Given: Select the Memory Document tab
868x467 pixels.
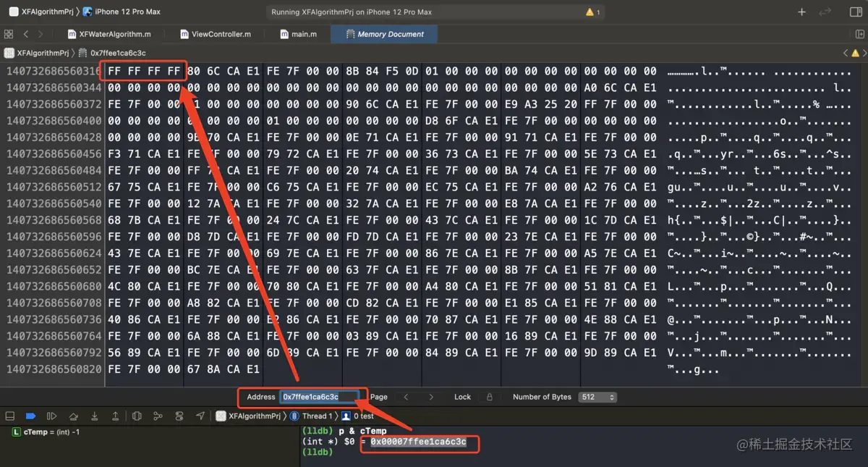Looking at the screenshot, I should 384,34.
